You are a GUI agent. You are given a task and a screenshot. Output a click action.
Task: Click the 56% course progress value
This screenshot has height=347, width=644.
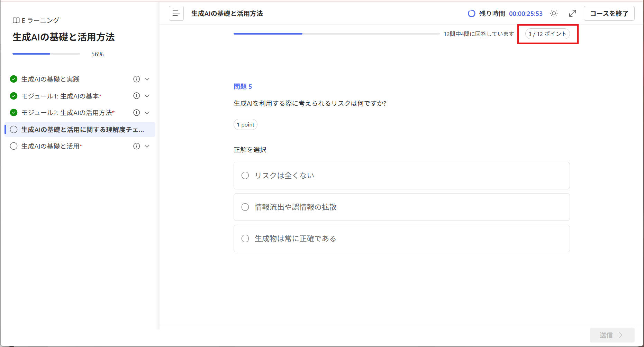coord(97,54)
